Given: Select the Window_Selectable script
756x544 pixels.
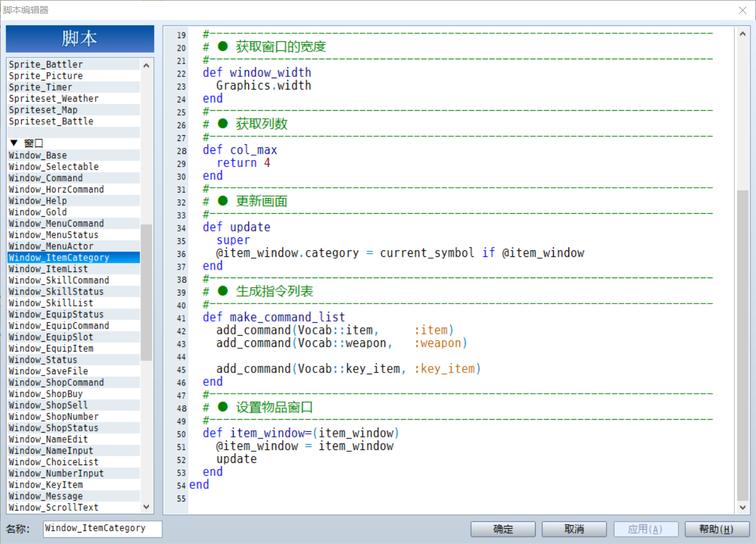Looking at the screenshot, I should pos(74,167).
